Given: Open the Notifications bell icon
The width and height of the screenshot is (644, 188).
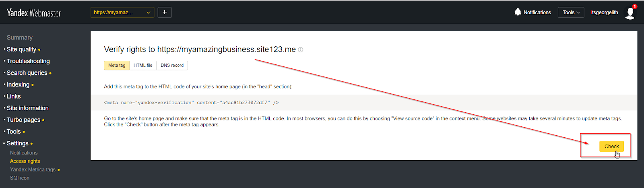Looking at the screenshot, I should [x=518, y=12].
